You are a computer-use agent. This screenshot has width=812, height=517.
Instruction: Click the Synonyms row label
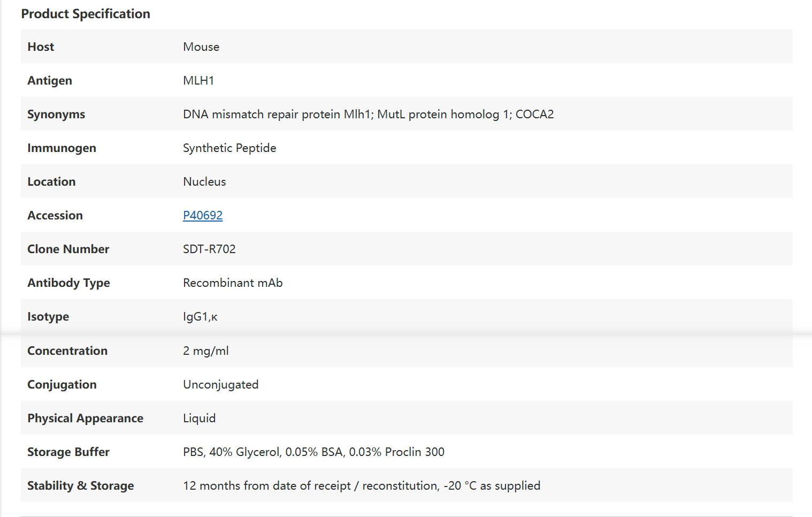pos(56,115)
